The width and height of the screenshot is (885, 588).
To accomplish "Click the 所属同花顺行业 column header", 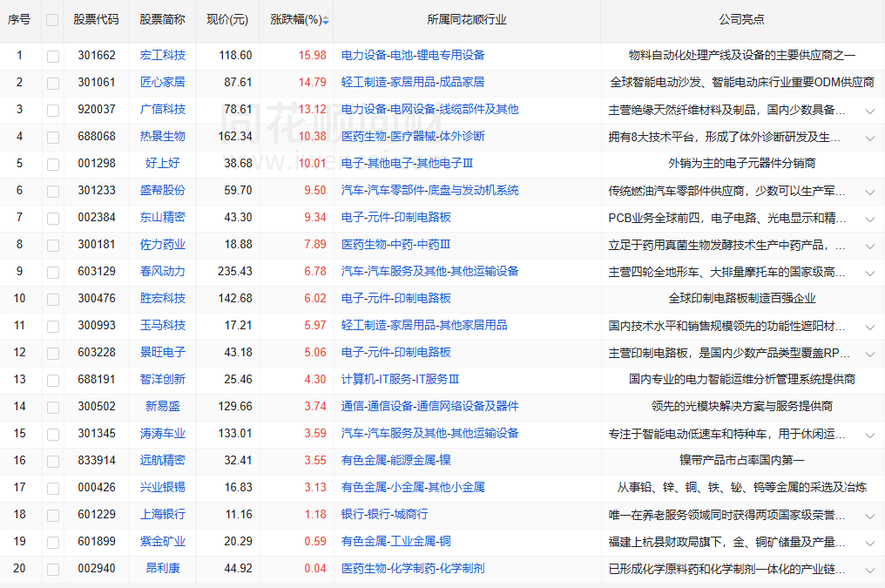I will [x=467, y=20].
